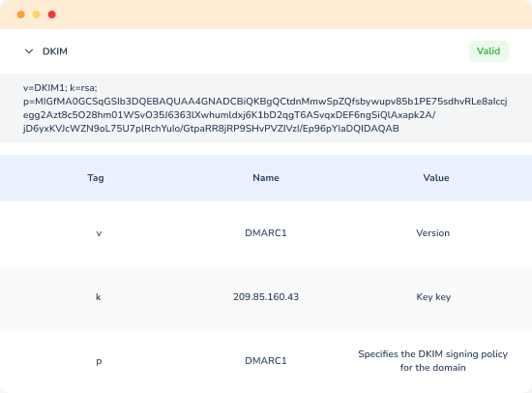Select DMARC1 in the v row
The width and height of the screenshot is (532, 393).
[x=266, y=233]
